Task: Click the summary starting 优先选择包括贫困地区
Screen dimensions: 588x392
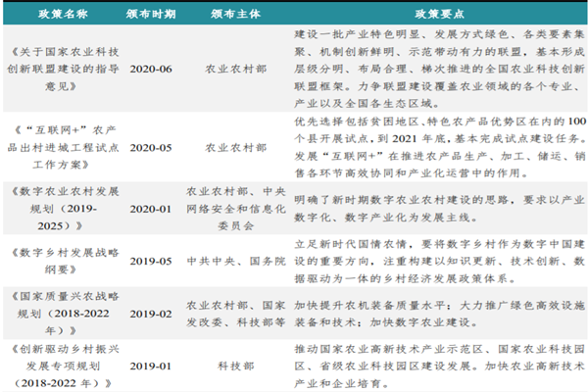Action: pyautogui.click(x=439, y=147)
